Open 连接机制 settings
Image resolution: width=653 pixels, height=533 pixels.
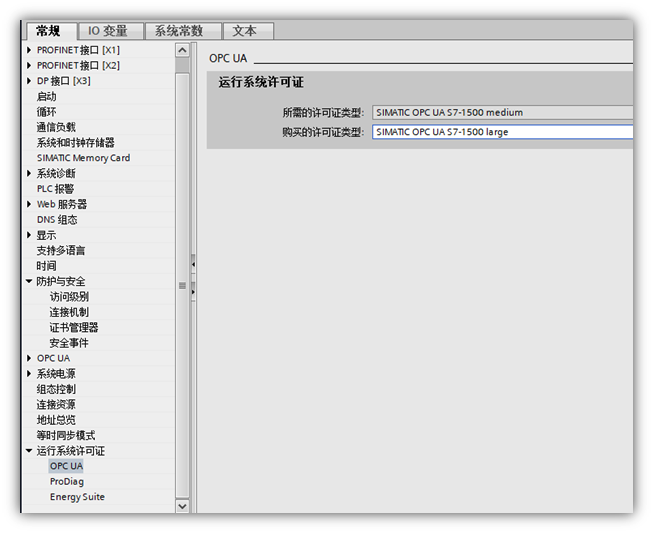coord(69,312)
